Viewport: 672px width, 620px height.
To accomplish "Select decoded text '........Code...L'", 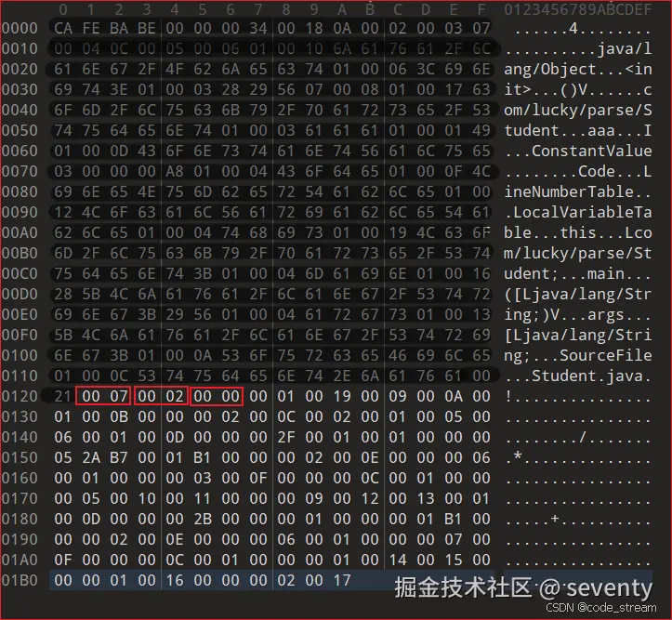I will [x=578, y=171].
